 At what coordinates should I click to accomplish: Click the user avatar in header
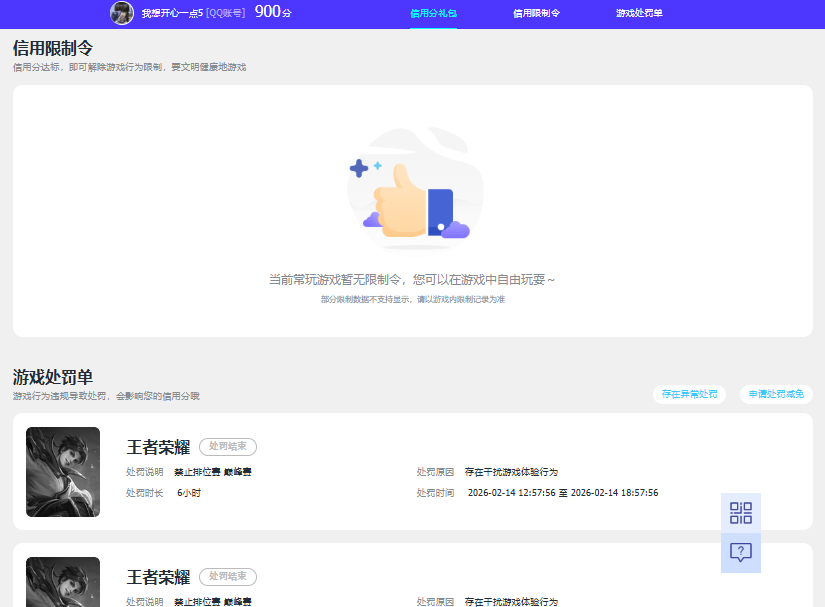pyautogui.click(x=122, y=13)
